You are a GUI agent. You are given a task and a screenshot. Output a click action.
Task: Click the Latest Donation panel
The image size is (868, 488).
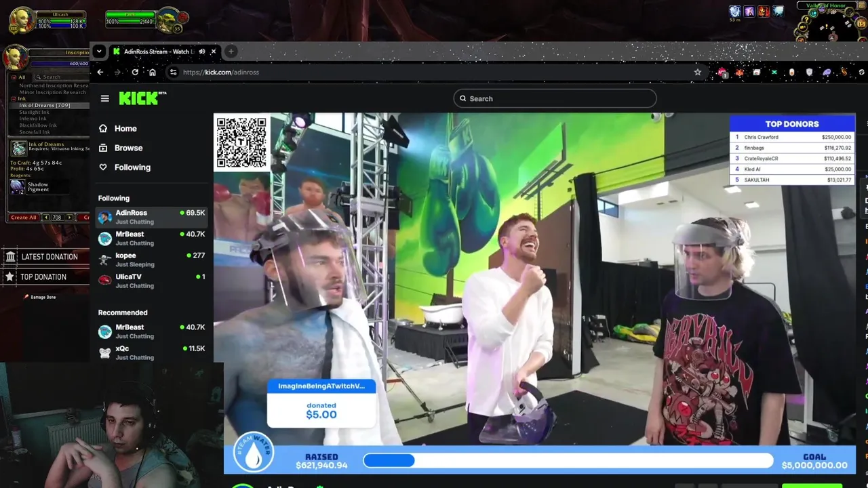(x=45, y=257)
